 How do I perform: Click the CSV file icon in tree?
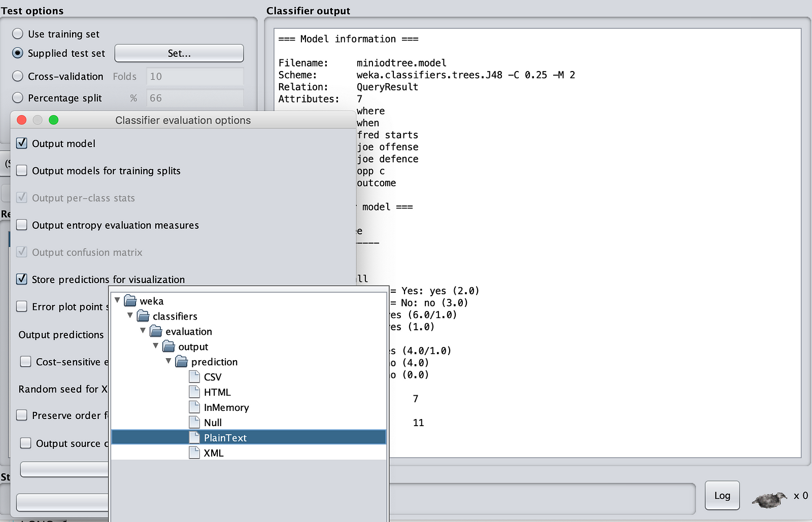(194, 377)
